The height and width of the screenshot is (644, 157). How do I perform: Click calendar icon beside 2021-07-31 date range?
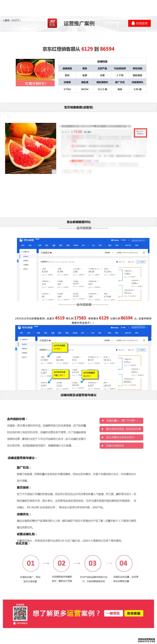click(144, 340)
